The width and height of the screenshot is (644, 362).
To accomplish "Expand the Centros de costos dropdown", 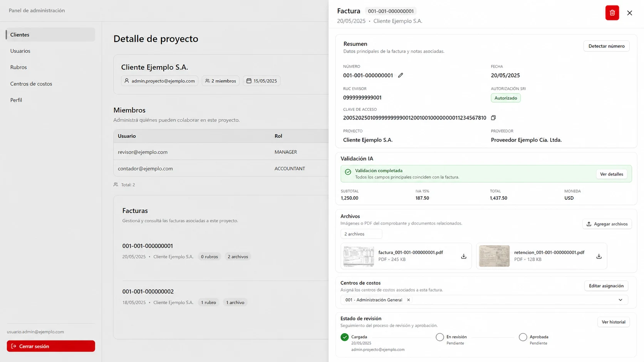I will pos(620,300).
